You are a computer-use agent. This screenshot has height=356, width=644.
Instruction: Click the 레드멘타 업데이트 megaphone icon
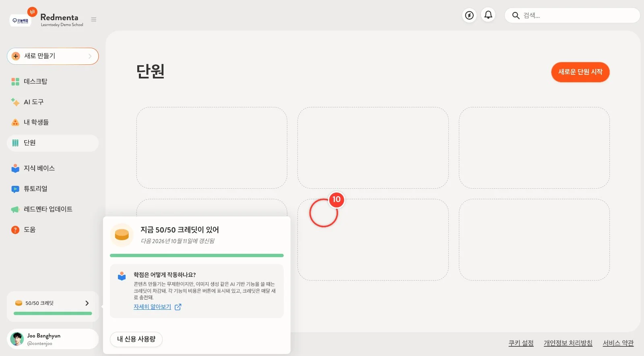click(x=15, y=210)
